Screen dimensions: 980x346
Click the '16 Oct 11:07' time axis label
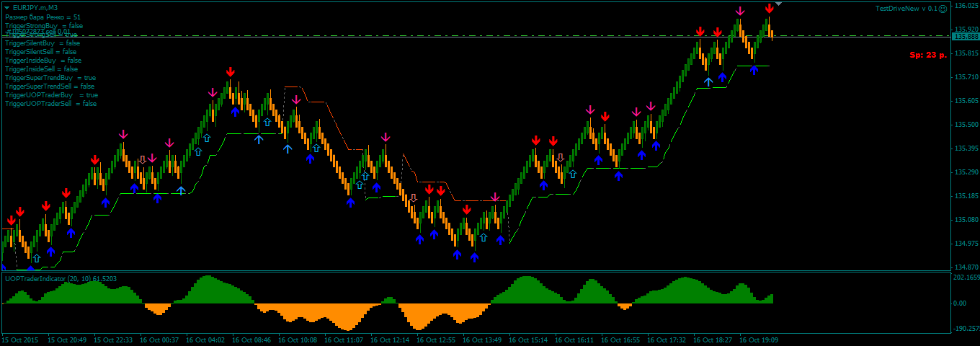343,340
